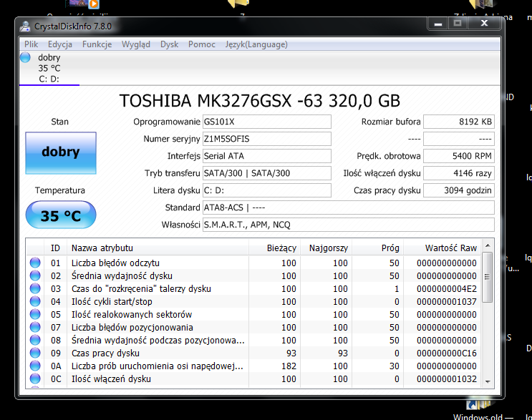This screenshot has height=420, width=532.
Task: Click the Interfejs field Serial ATA
Action: tap(266, 156)
